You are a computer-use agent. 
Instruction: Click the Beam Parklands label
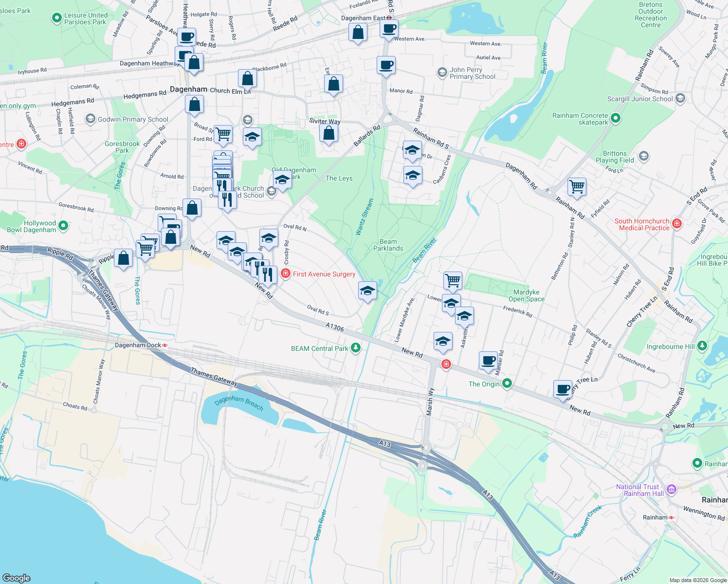point(388,245)
